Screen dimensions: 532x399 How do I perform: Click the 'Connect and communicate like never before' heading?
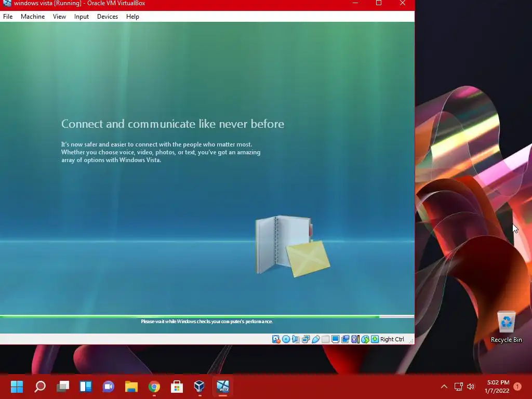pos(172,124)
